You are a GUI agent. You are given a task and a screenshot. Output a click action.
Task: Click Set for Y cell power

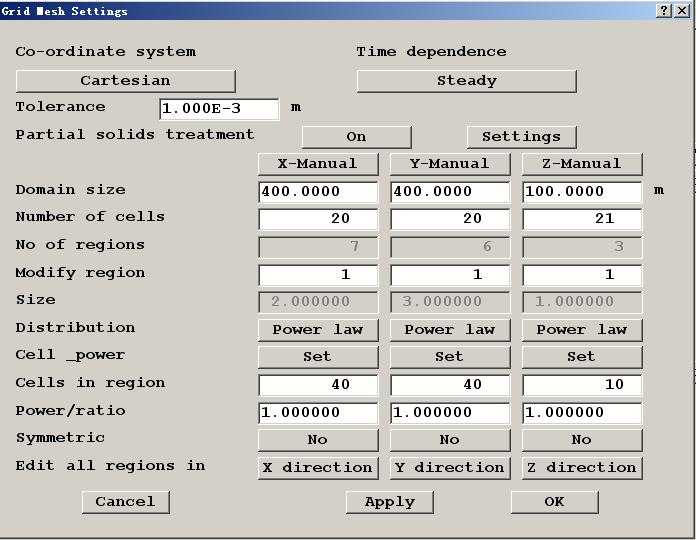pyautogui.click(x=449, y=356)
